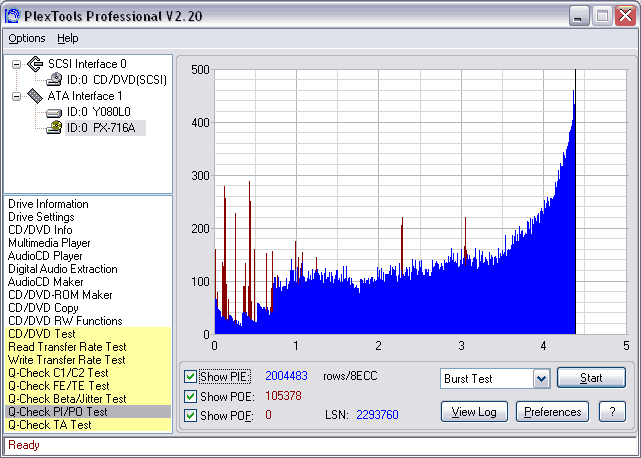
Task: Select ID:0 CD/DVD(SCSI) tree item
Action: click(117, 80)
